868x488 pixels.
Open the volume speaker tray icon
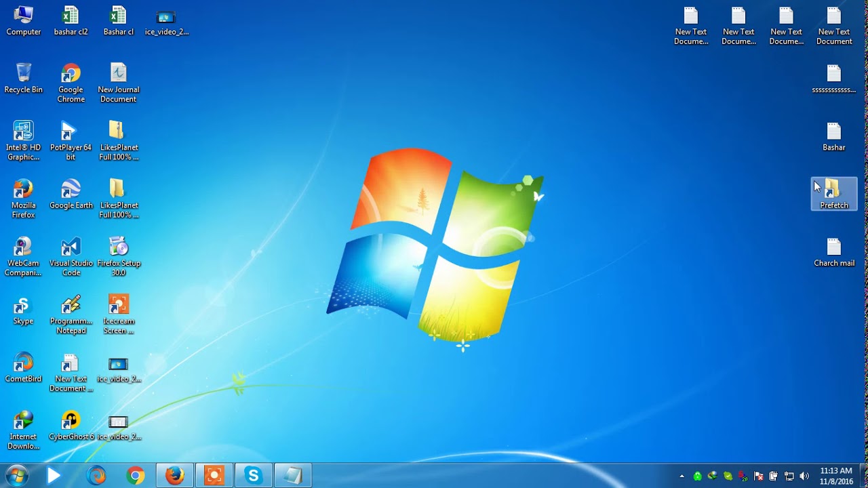click(x=804, y=476)
